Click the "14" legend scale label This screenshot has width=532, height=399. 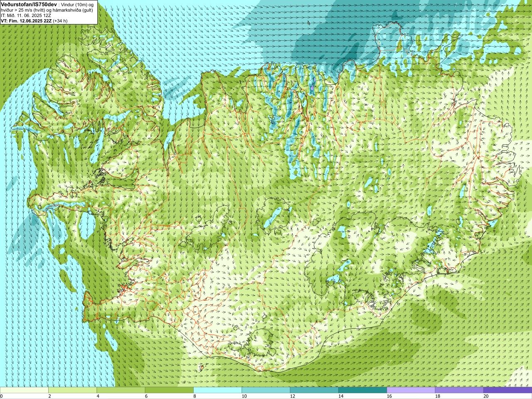pyautogui.click(x=341, y=396)
